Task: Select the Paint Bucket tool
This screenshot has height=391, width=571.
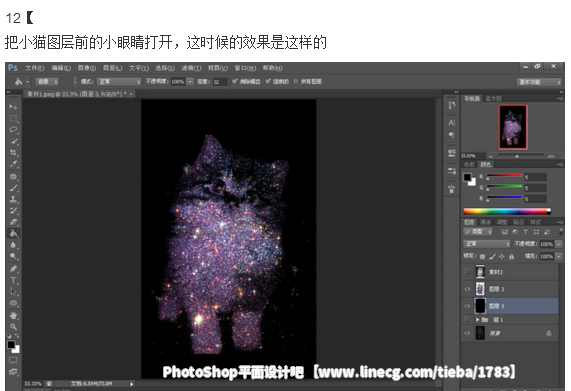Action: coord(13,233)
